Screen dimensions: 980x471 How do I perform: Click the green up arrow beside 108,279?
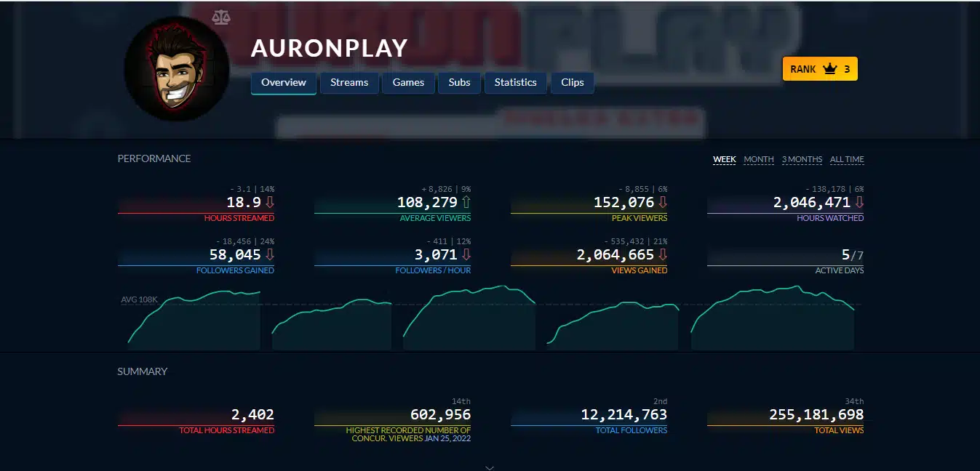tap(466, 202)
